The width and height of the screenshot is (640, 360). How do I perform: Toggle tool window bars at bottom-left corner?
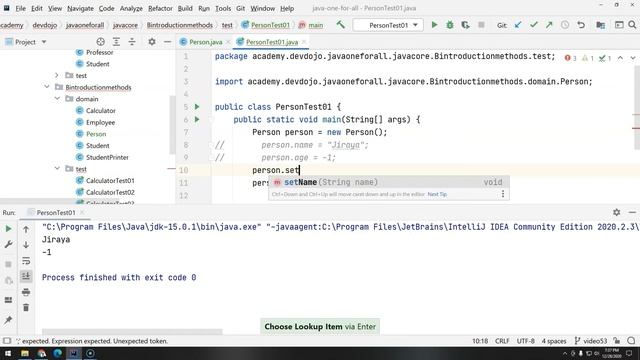click(7, 340)
